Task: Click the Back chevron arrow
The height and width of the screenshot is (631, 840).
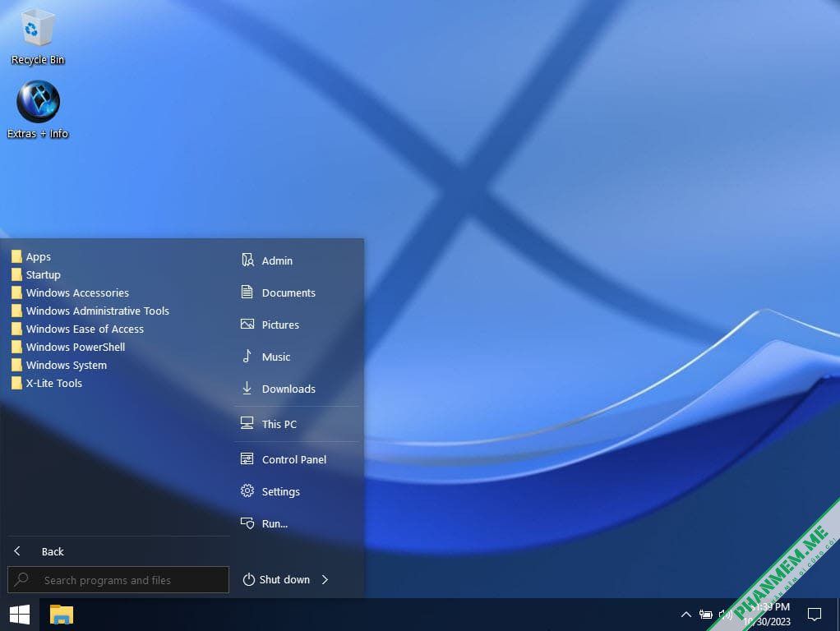Action: [x=17, y=550]
